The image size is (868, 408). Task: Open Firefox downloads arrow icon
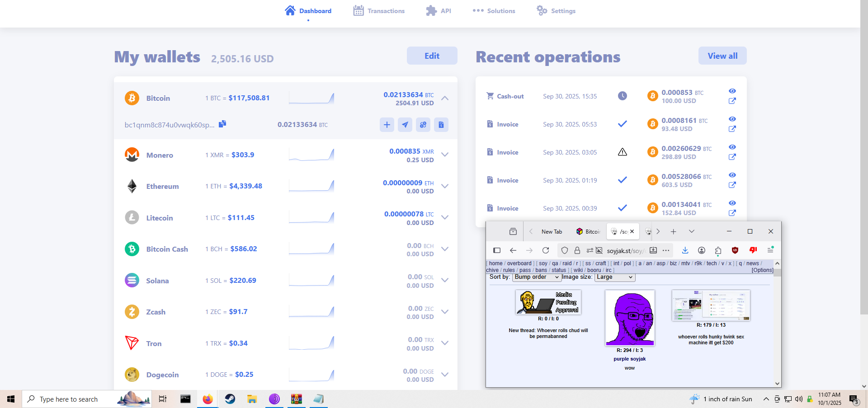click(685, 250)
